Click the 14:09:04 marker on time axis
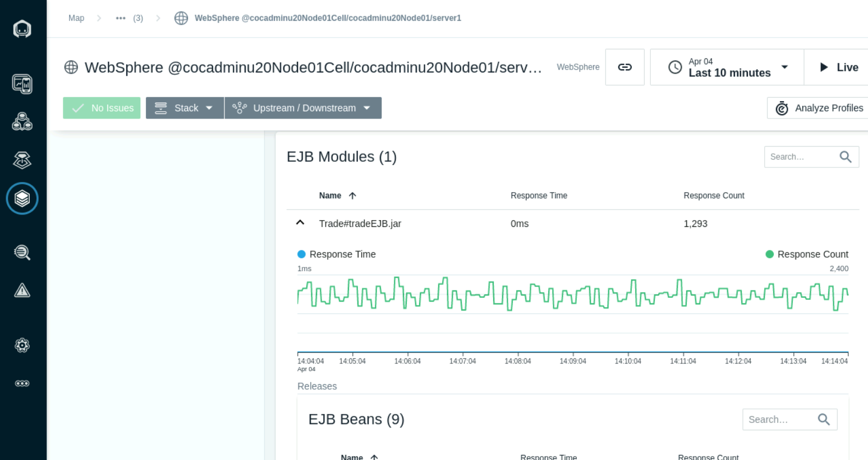 click(573, 361)
